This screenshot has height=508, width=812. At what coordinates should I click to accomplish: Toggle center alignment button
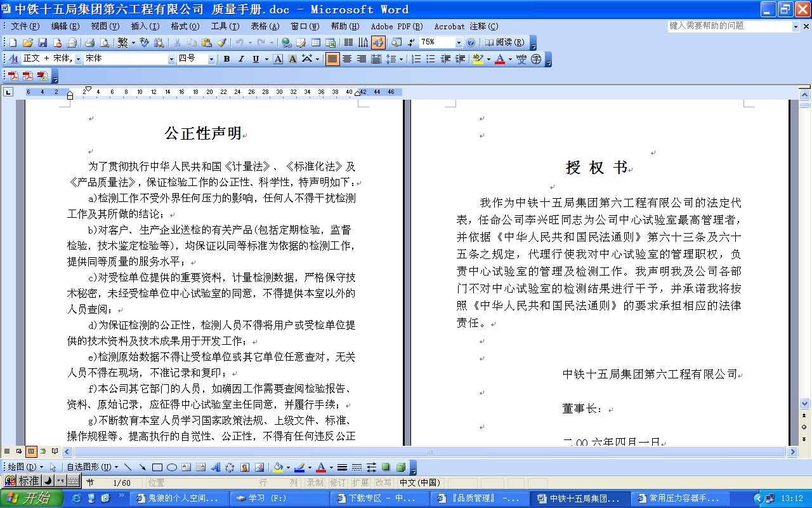[347, 59]
